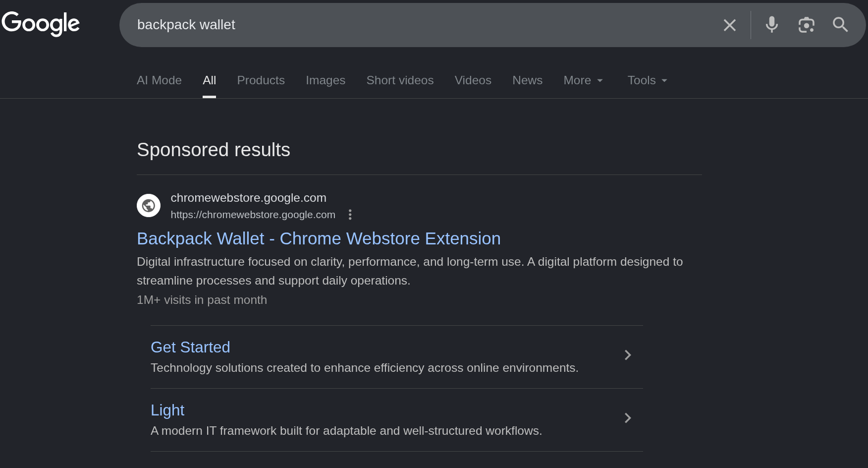The width and height of the screenshot is (868, 468).
Task: Open the Light sitelink
Action: 167,410
